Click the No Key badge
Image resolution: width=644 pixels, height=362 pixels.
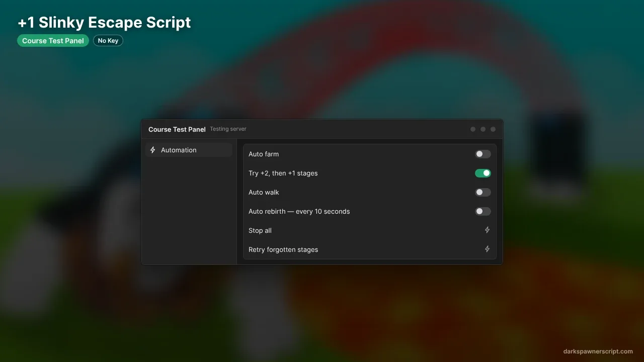[x=108, y=41]
